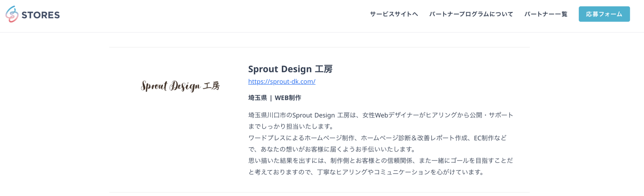Click the WEB制作 category label

pos(288,98)
